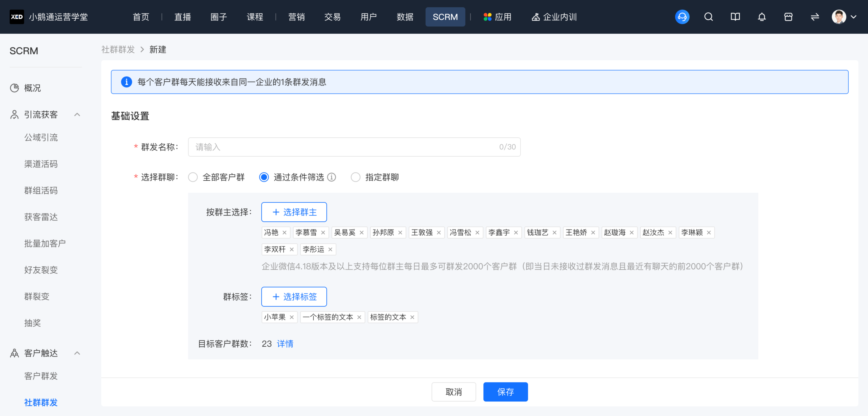
Task: Open 抽奖 in the sidebar
Action: 32,323
